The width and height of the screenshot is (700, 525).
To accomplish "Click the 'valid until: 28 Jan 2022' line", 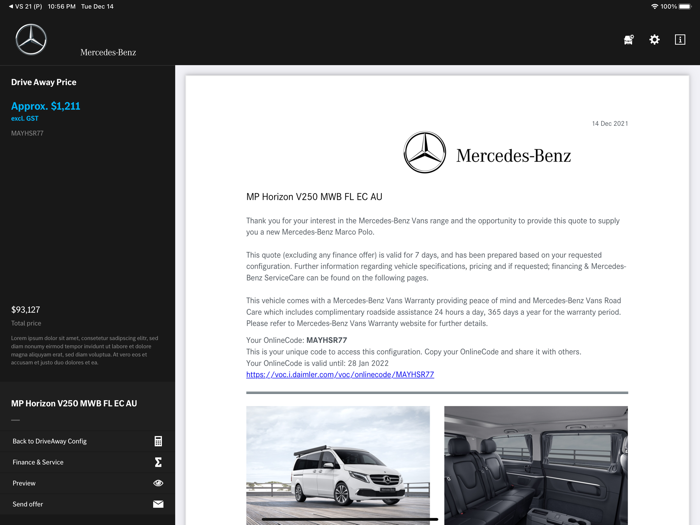I will [x=317, y=363].
